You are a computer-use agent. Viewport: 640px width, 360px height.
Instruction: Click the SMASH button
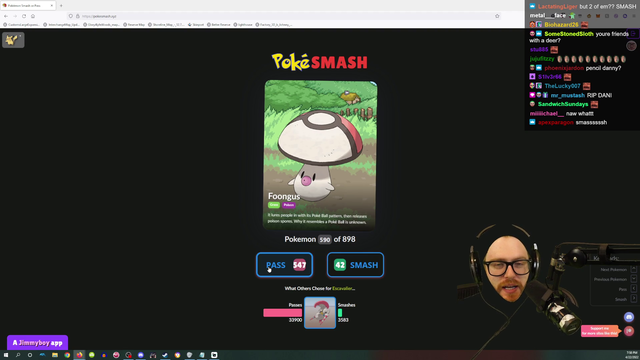tap(355, 264)
